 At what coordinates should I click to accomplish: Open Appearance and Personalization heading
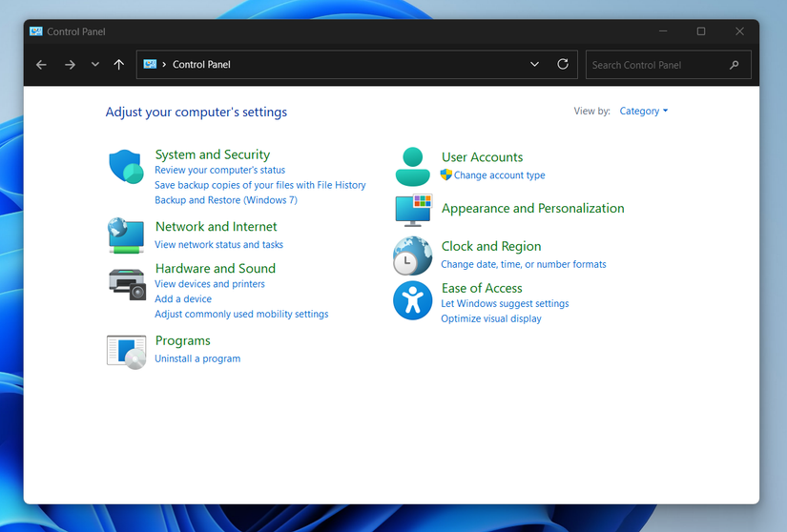click(x=532, y=208)
